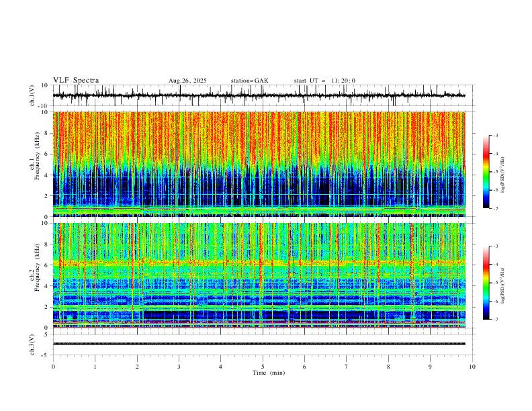Screen dimensions: 532x411
Task: Click time axis tick label "5"
Action: point(263,367)
